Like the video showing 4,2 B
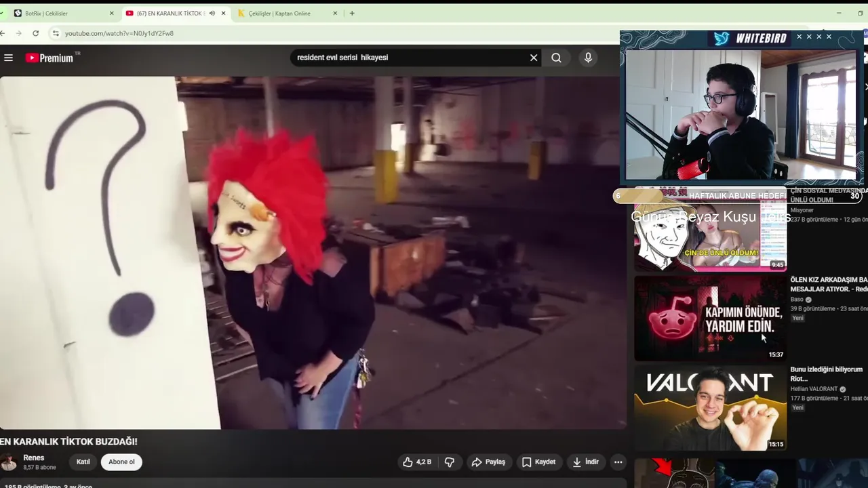 [417, 462]
